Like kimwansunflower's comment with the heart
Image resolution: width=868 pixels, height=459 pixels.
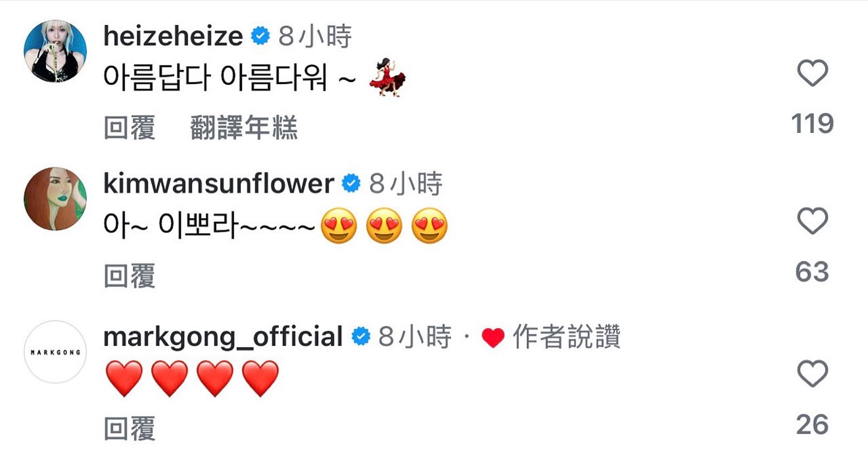click(812, 221)
